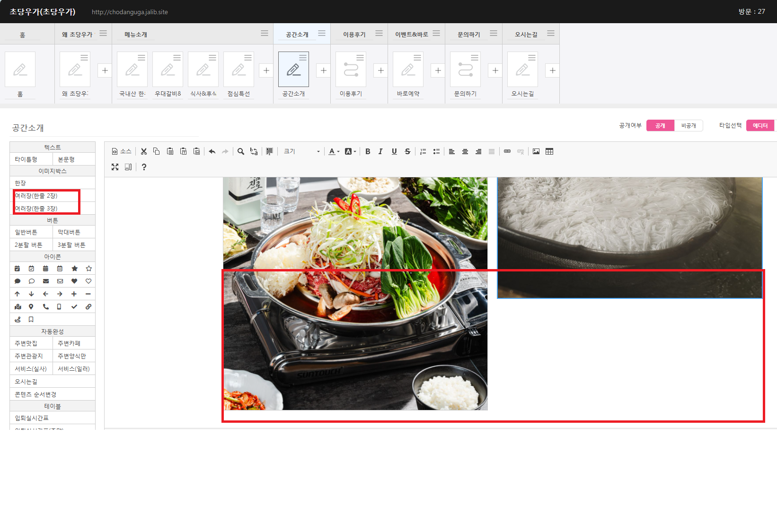777x532 pixels.
Task: Select the 점심특선 page thumbnail
Action: (238, 70)
